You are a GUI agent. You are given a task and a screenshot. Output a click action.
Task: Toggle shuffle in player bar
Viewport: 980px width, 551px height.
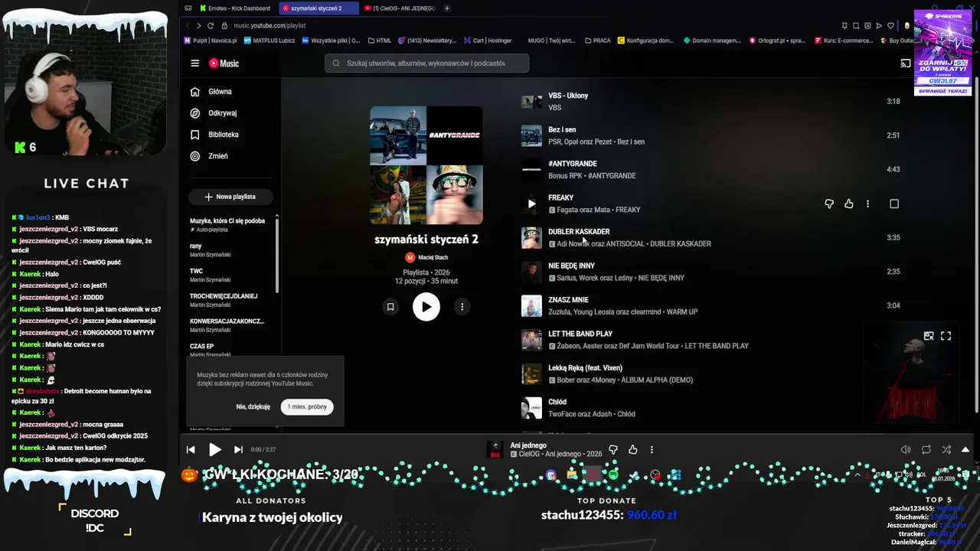[x=946, y=450]
